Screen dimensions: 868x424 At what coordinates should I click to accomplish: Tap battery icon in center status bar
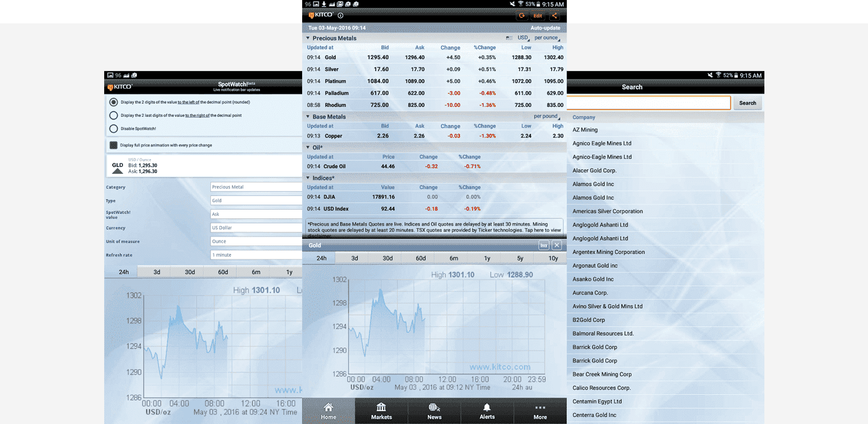coord(538,4)
